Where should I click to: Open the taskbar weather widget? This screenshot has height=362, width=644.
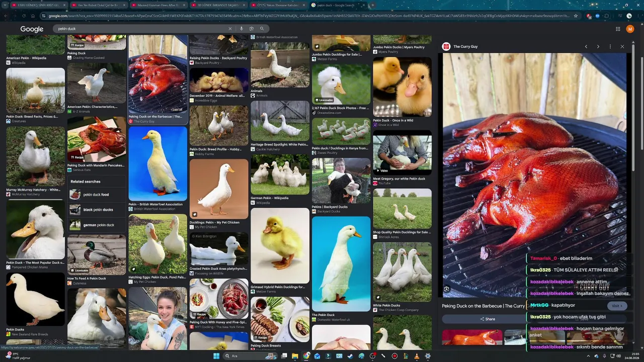tap(18, 356)
